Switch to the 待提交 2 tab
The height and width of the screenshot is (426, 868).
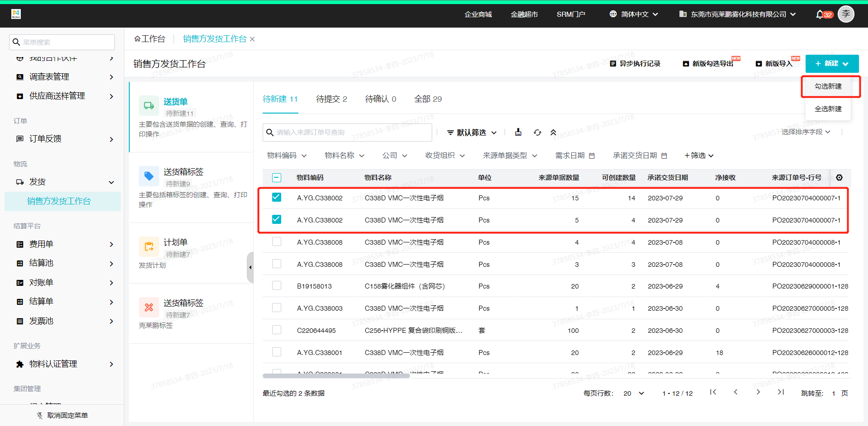tap(331, 99)
